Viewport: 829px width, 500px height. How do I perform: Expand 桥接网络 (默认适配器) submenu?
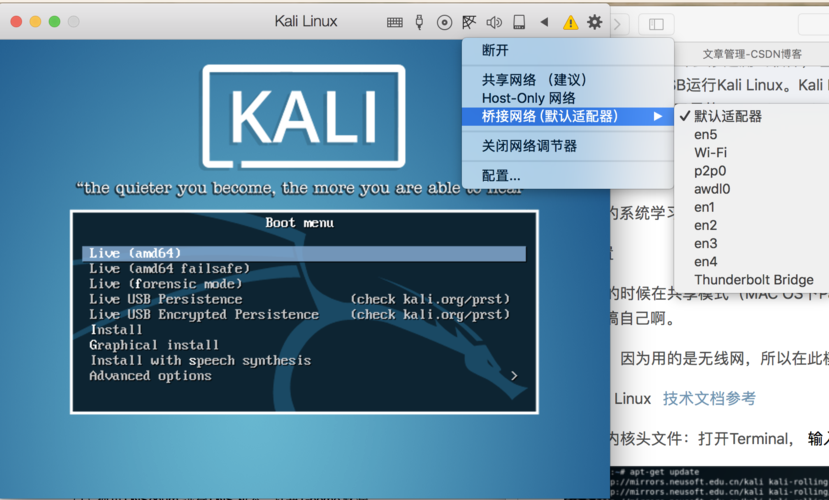pos(568,116)
